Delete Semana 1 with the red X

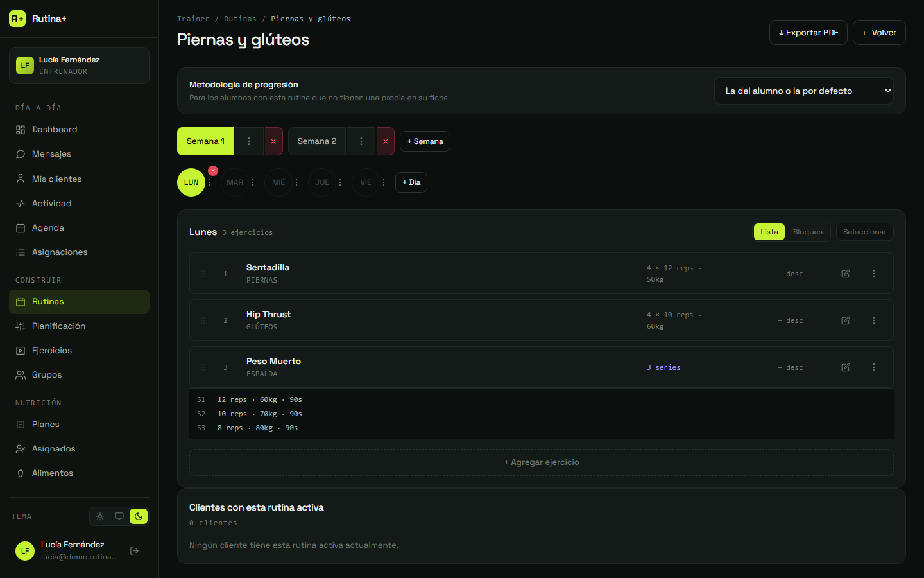(273, 141)
